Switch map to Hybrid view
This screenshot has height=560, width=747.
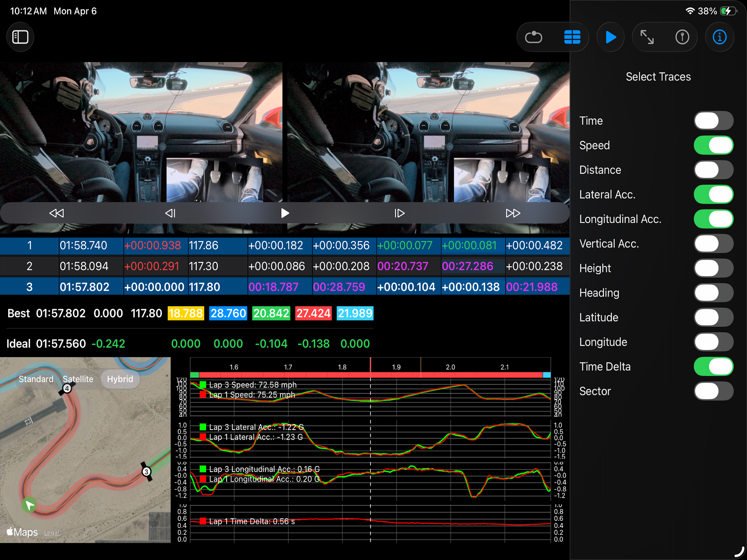point(120,379)
